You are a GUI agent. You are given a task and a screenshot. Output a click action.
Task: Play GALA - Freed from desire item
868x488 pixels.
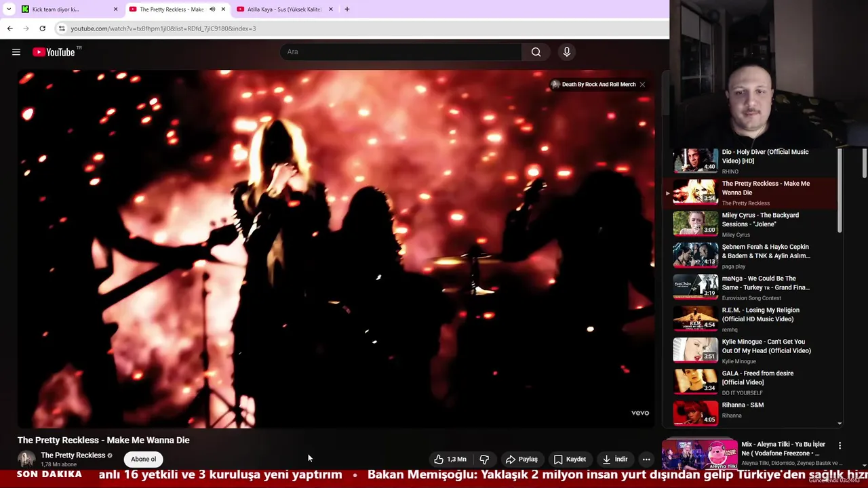click(751, 383)
